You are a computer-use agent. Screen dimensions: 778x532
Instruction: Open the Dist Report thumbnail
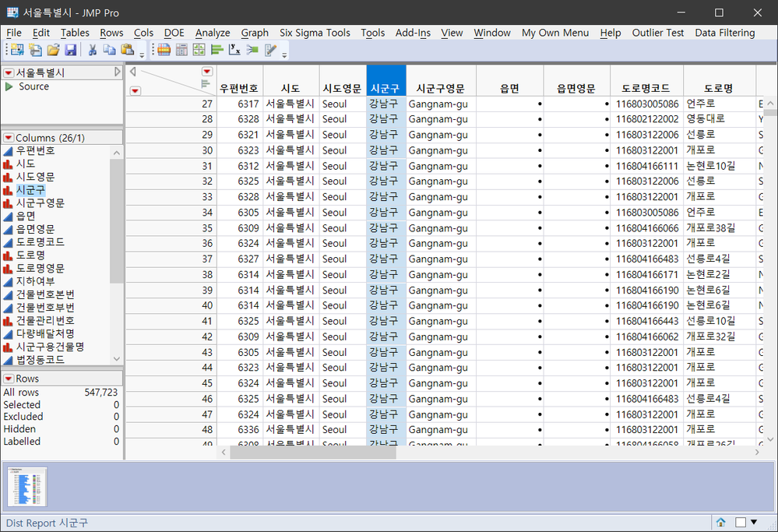tap(27, 486)
